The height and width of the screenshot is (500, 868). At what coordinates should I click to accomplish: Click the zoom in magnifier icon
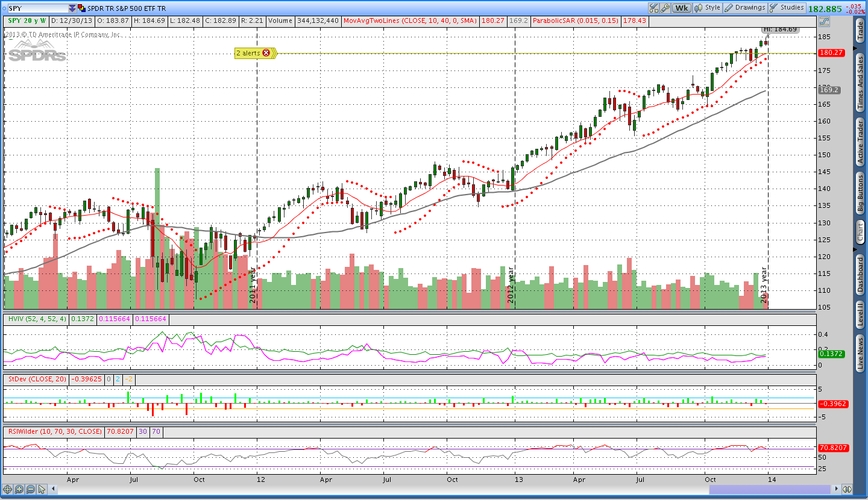point(19,489)
